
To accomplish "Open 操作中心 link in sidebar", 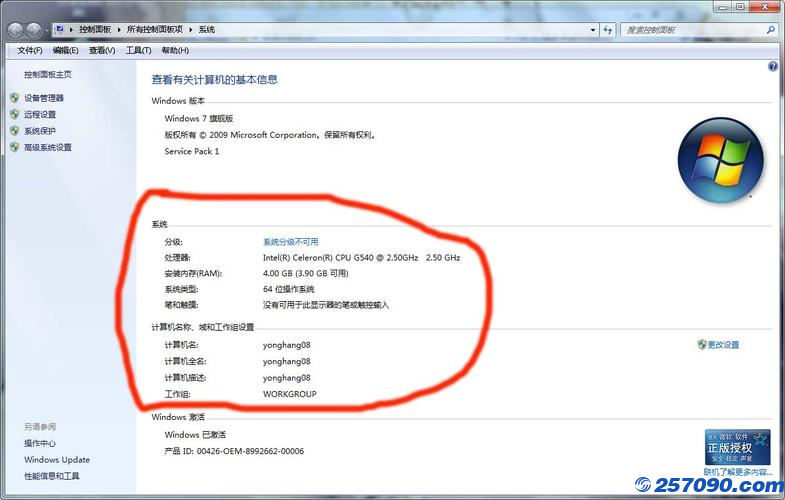I will click(40, 443).
